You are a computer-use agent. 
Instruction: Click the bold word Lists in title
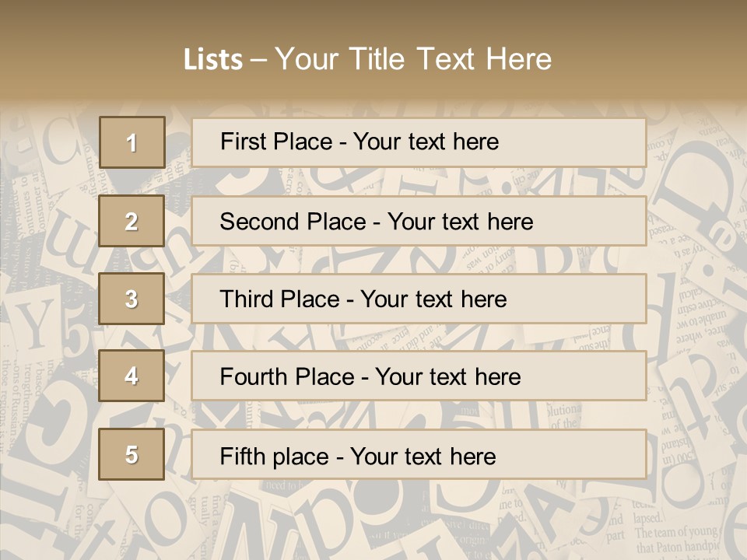[x=212, y=60]
